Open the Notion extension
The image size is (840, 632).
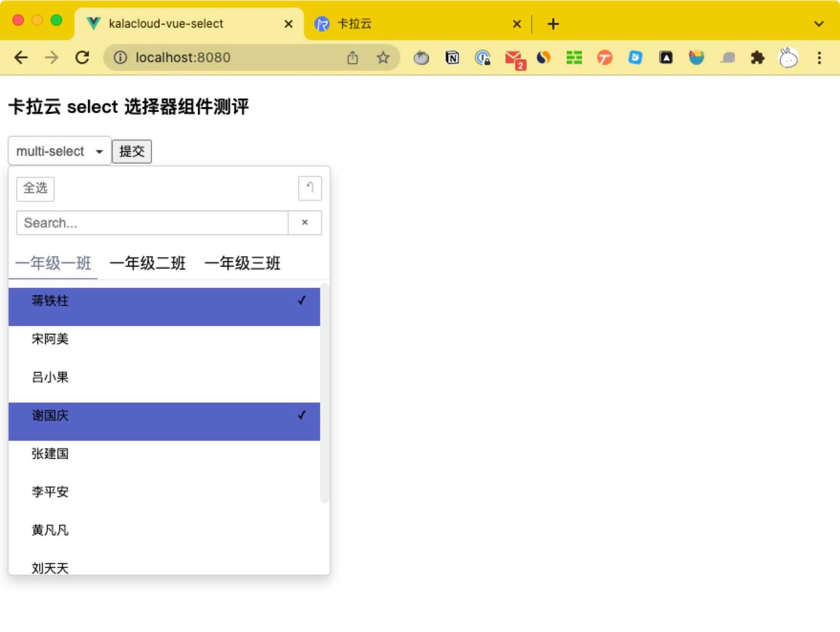coord(452,58)
